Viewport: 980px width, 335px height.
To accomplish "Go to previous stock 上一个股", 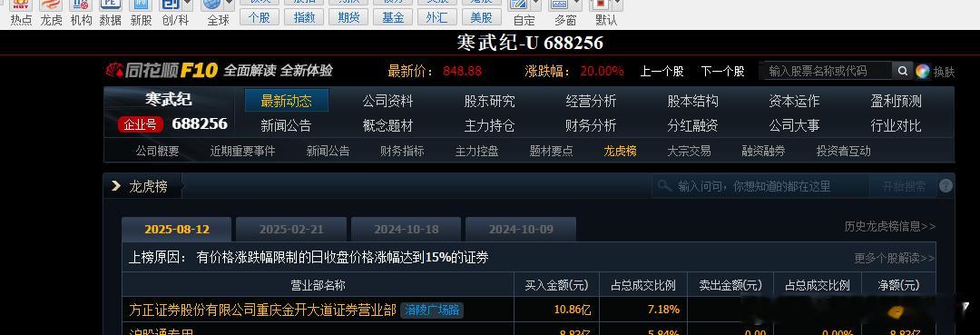I will pos(661,71).
